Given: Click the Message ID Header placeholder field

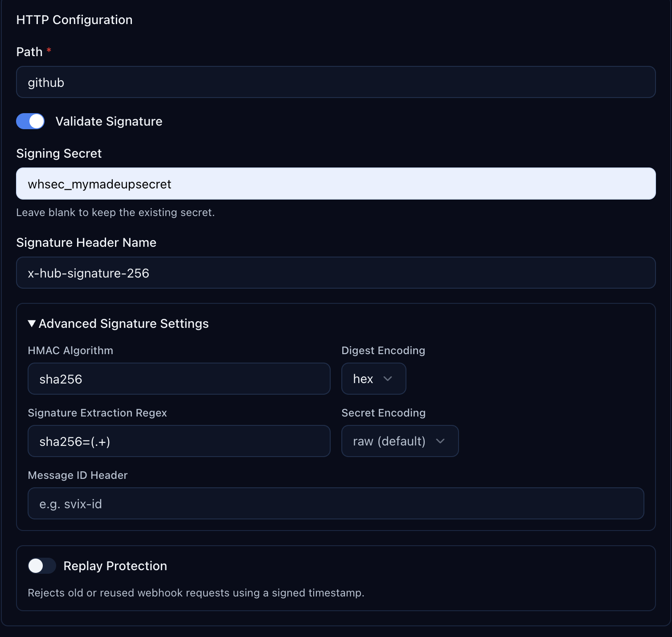Looking at the screenshot, I should [x=335, y=503].
